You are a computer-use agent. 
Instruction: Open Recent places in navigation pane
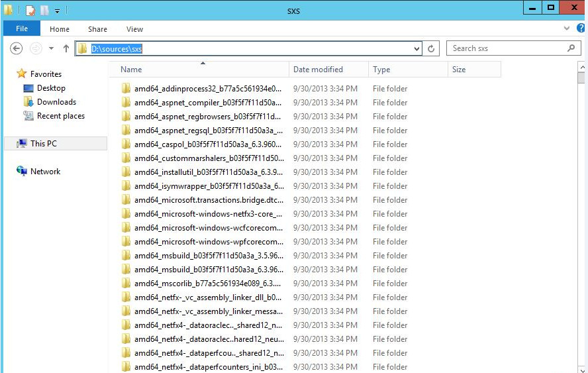point(61,115)
